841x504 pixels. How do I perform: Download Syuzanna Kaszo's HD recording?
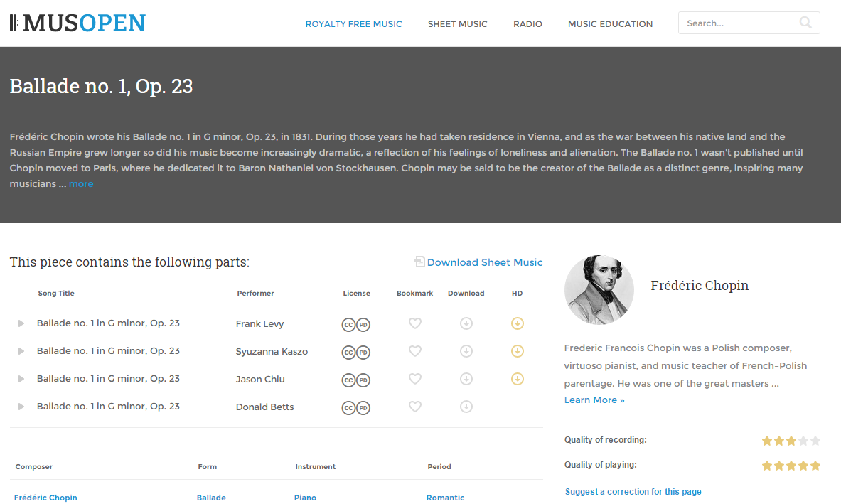[x=518, y=351]
